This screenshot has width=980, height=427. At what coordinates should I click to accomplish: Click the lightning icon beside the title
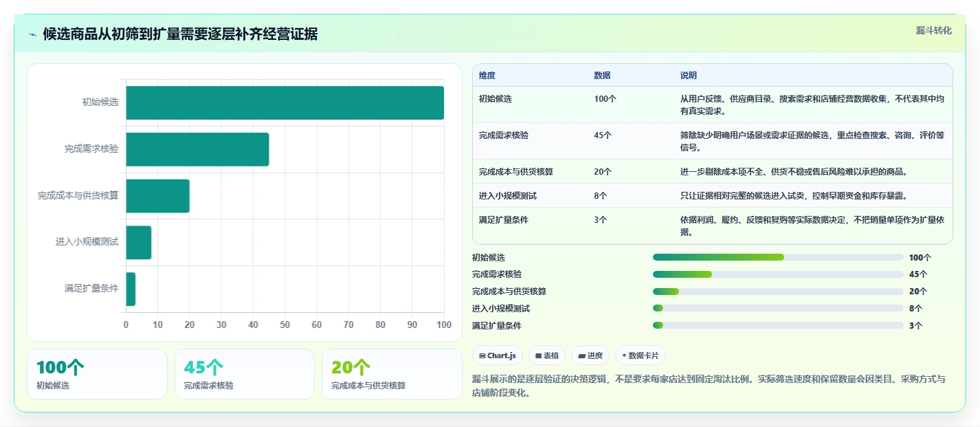(32, 34)
